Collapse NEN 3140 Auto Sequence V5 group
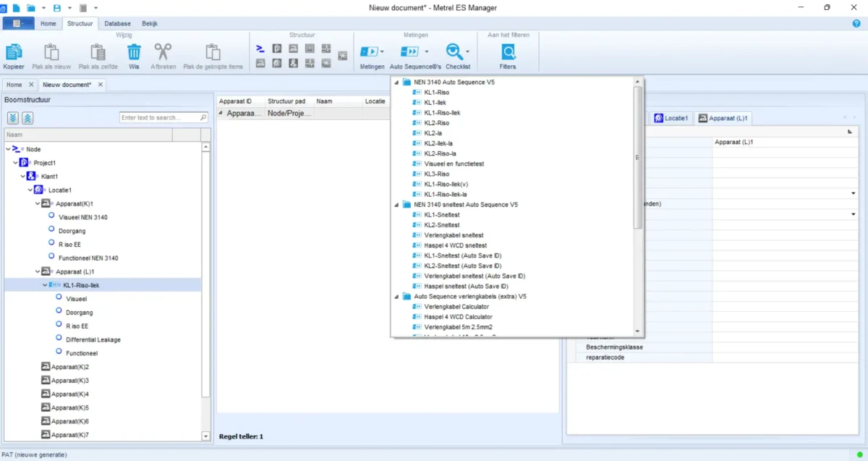The image size is (868, 461). pyautogui.click(x=396, y=83)
